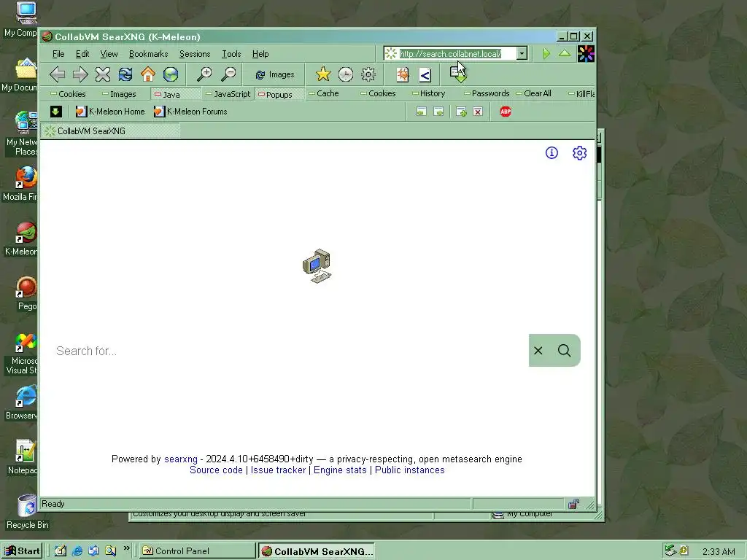Open a new tab with the plus tab icon
This screenshot has width=747, height=560.
click(461, 112)
